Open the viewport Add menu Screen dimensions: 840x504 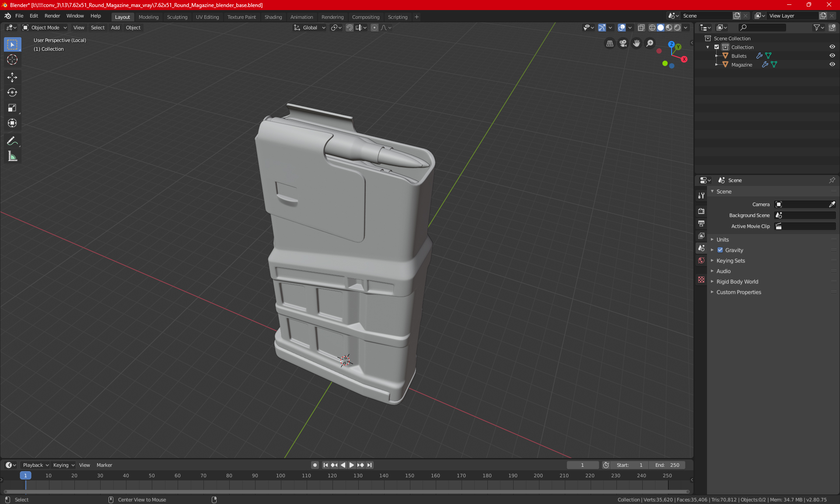point(115,28)
